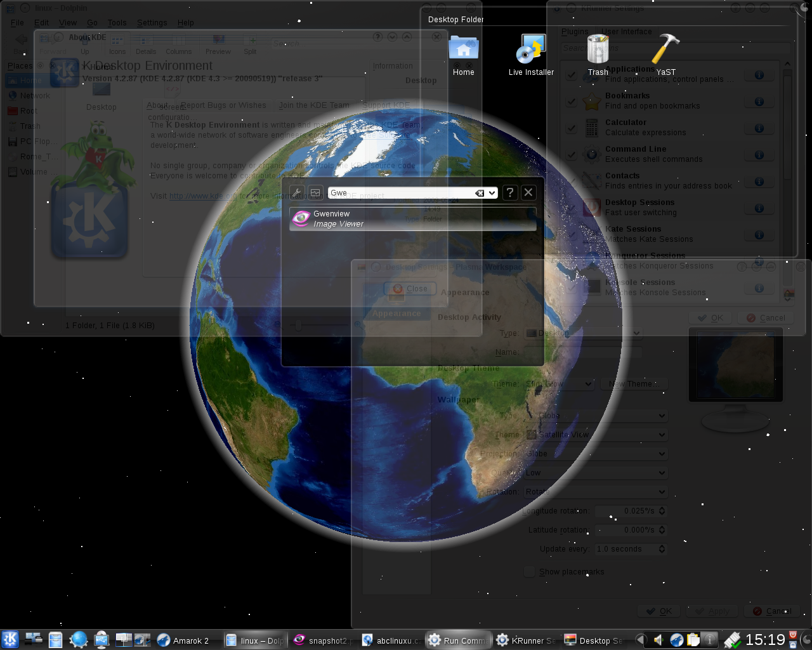Click OK in Desktop Settings
The image size is (812, 650).
tap(659, 611)
